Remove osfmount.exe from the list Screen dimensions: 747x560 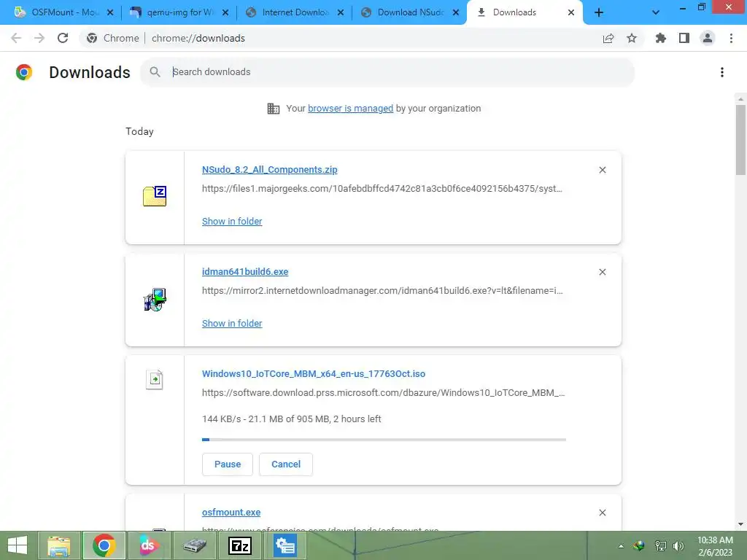(x=603, y=513)
